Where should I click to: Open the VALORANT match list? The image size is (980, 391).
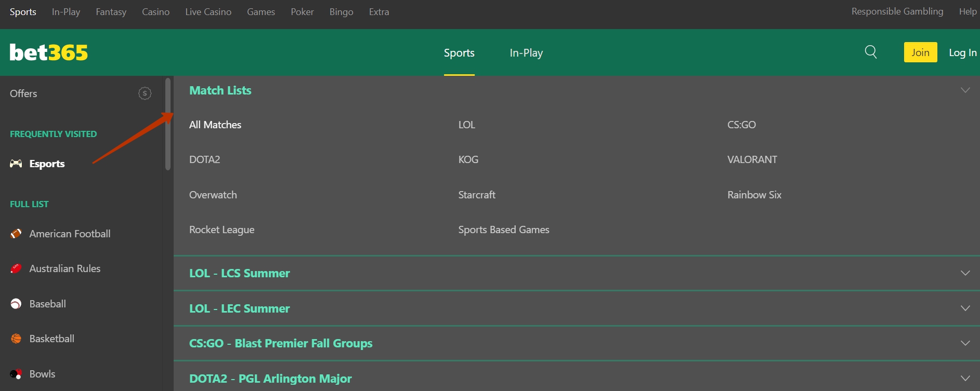coord(752,159)
